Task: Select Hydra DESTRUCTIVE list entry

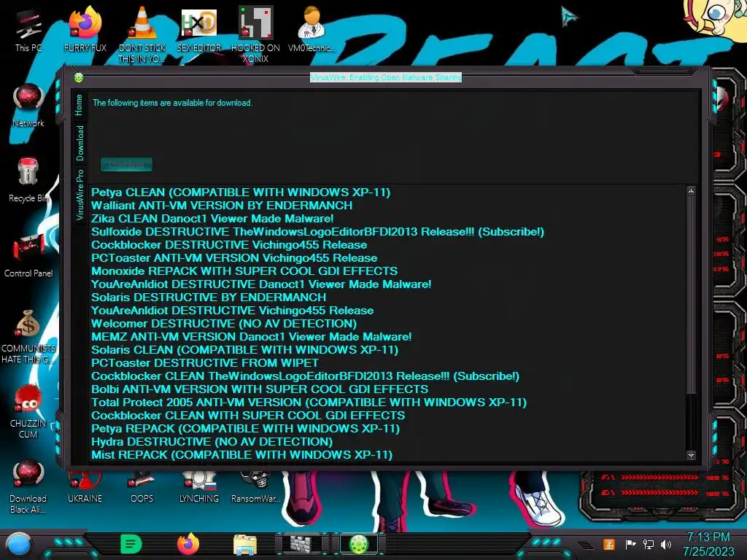Action: [x=212, y=442]
